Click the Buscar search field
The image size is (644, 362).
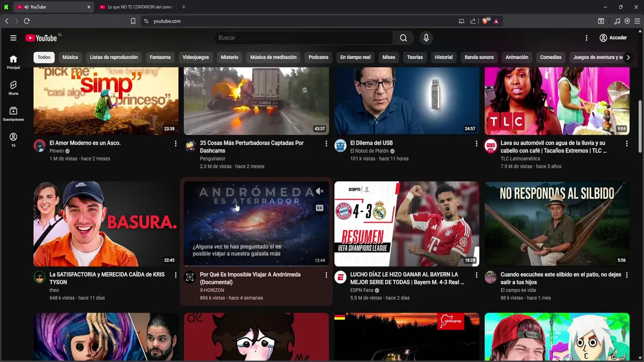[303, 38]
